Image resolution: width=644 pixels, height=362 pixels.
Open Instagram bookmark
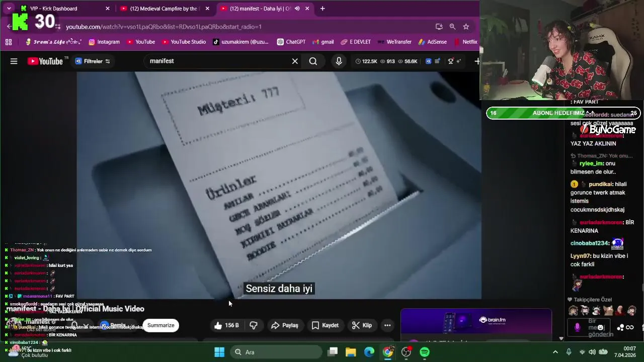click(x=104, y=42)
